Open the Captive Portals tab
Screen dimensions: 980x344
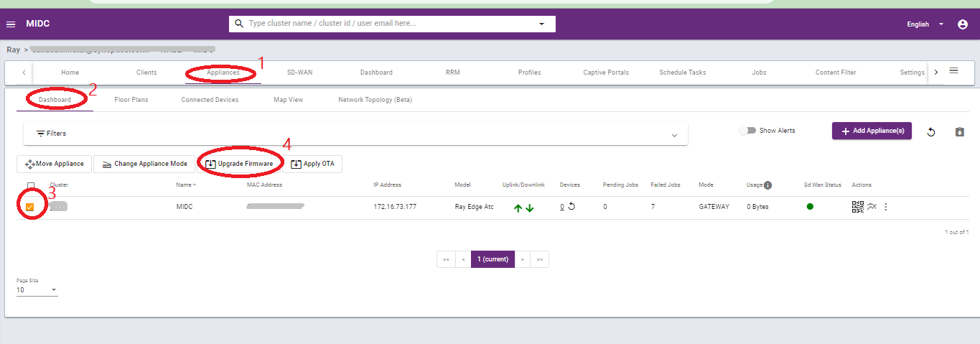click(x=606, y=73)
